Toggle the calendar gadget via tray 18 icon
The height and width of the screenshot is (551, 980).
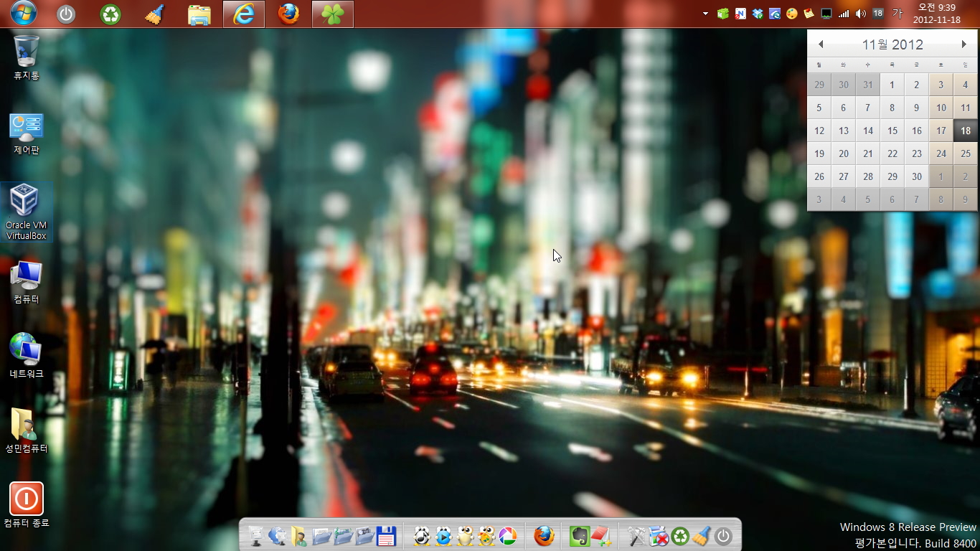878,14
